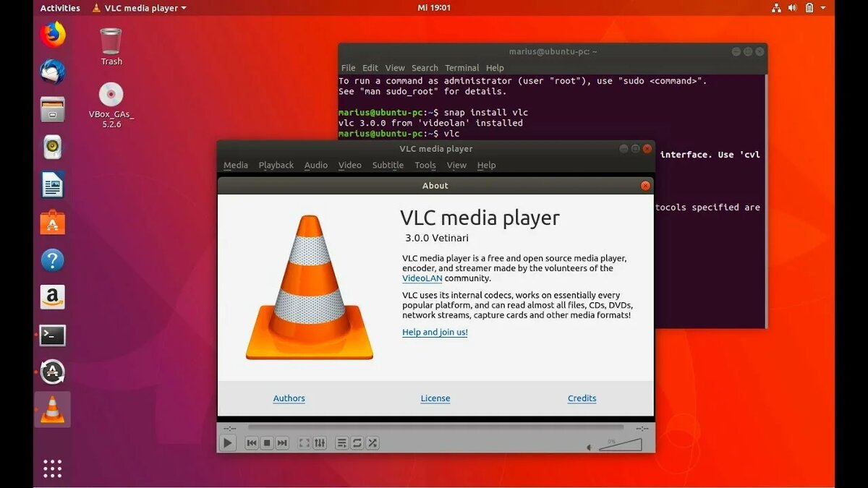
Task: Open the Terminal View menu
Action: tap(395, 68)
